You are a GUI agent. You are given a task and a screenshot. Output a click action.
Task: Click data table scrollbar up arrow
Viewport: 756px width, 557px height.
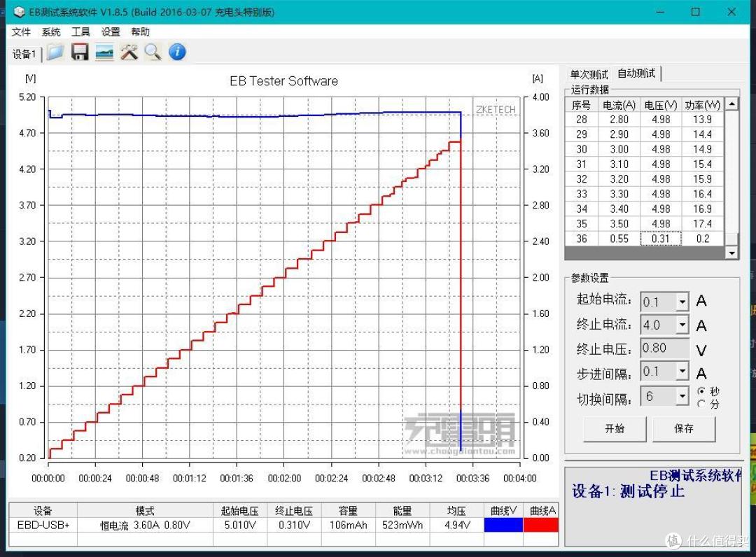pyautogui.click(x=732, y=104)
